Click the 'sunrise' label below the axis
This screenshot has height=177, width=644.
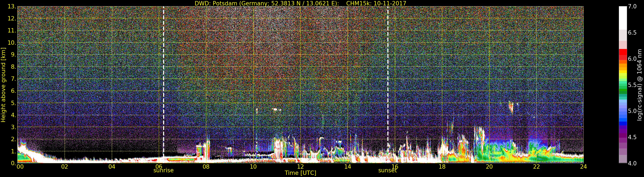(163, 170)
